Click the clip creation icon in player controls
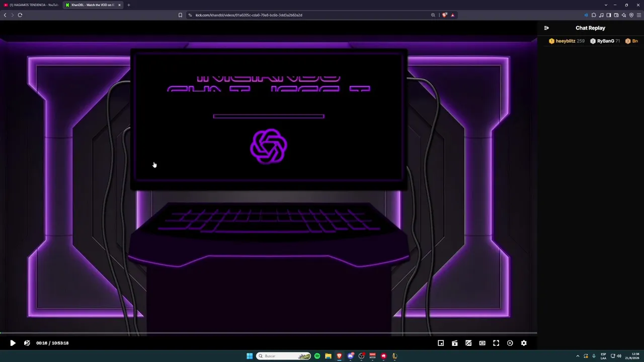 454,343
